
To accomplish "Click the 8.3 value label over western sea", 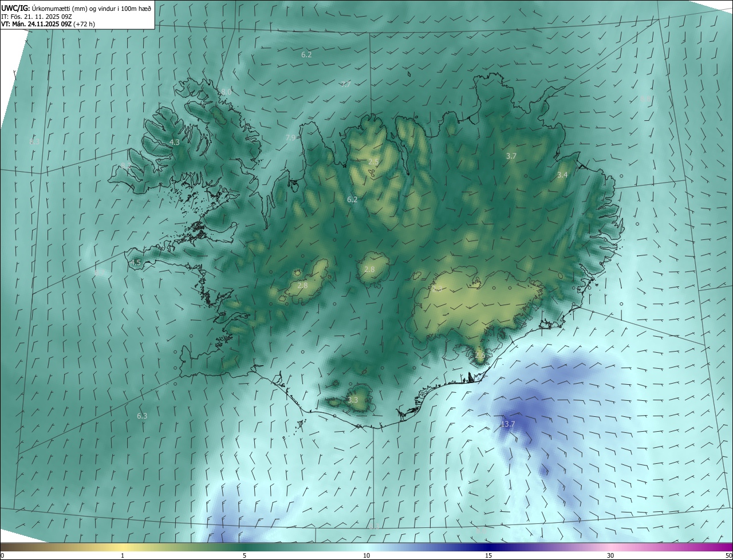I will tap(34, 141).
